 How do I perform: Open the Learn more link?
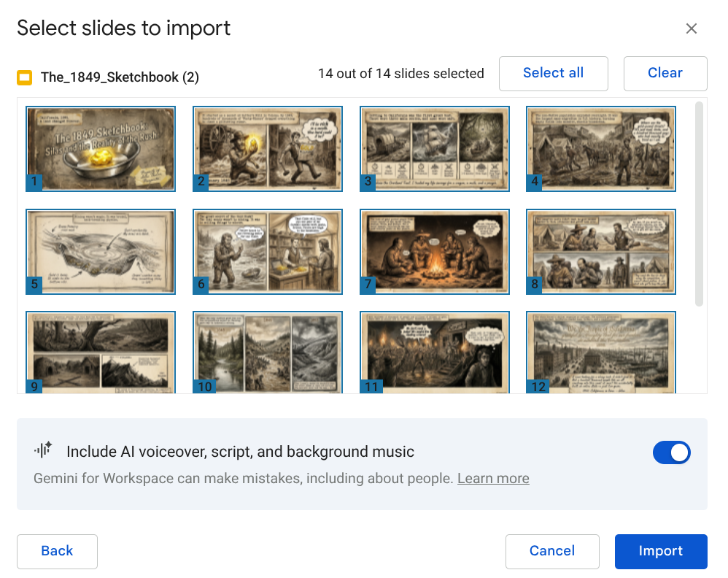(493, 479)
